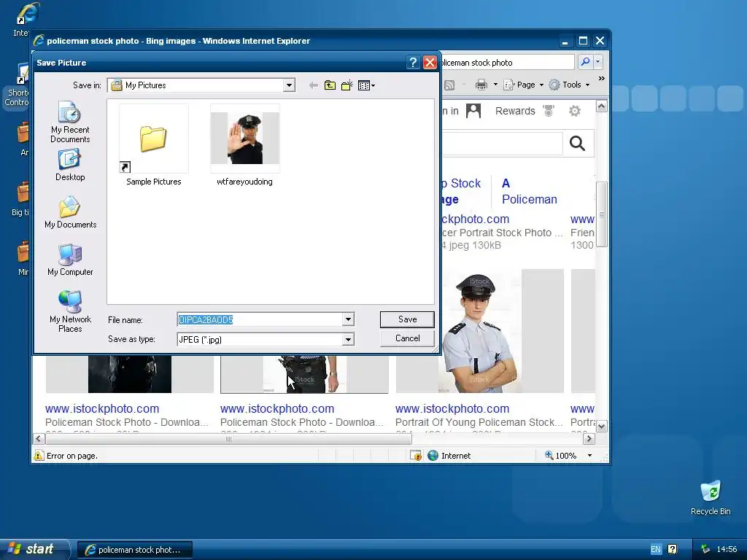This screenshot has height=560, width=747.
Task: Click the help icon in language bar
Action: pos(672,549)
